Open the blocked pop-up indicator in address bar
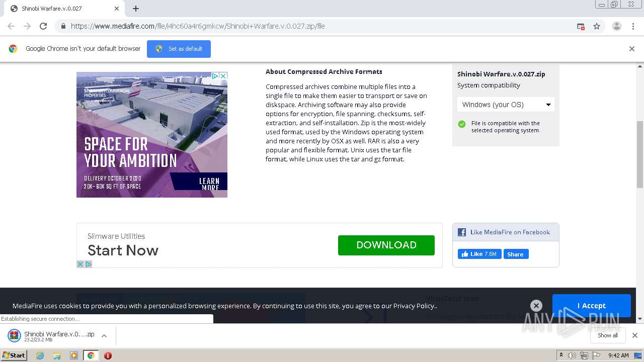 [x=581, y=26]
